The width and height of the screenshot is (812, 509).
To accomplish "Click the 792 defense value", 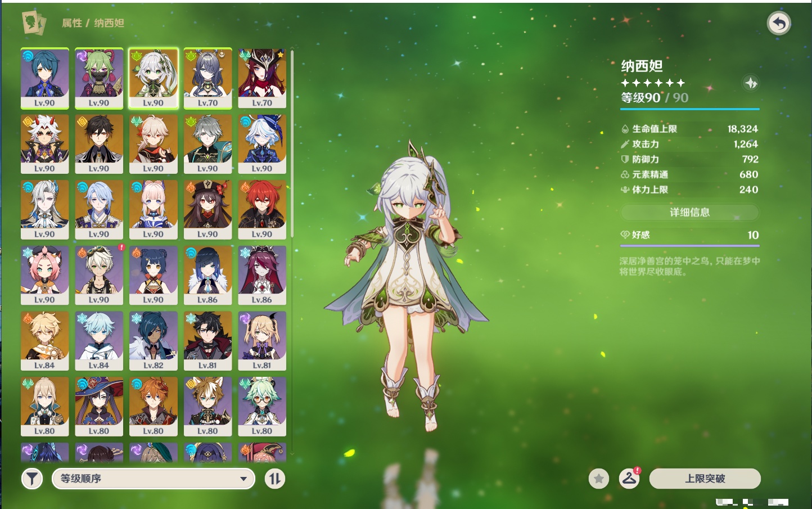I will click(750, 159).
